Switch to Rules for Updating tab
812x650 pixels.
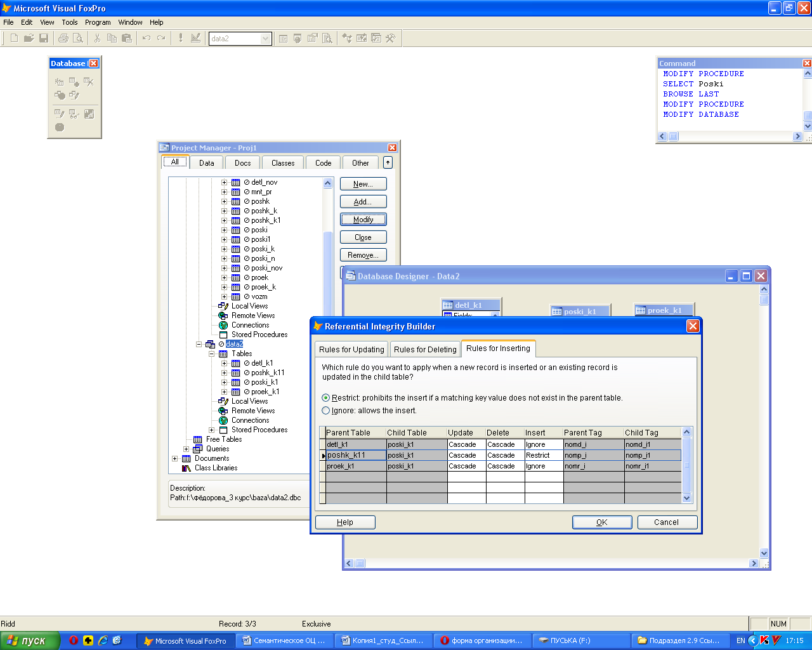pos(351,350)
